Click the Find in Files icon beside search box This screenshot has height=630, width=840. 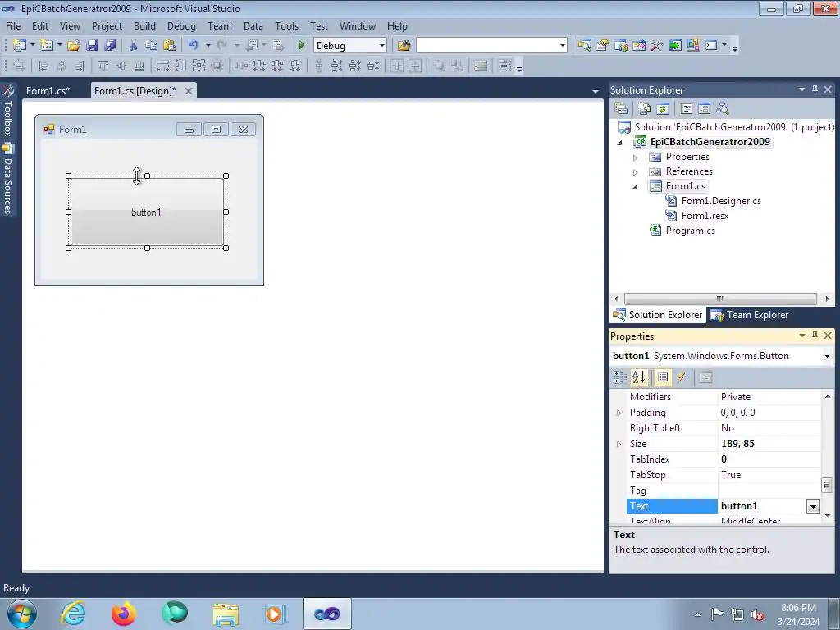tap(404, 46)
